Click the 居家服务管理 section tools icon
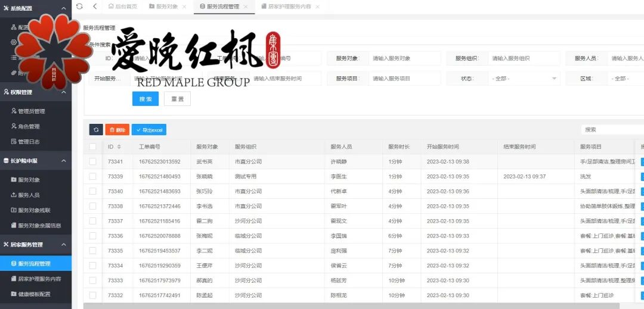This screenshot has width=644, height=309. 6,244
